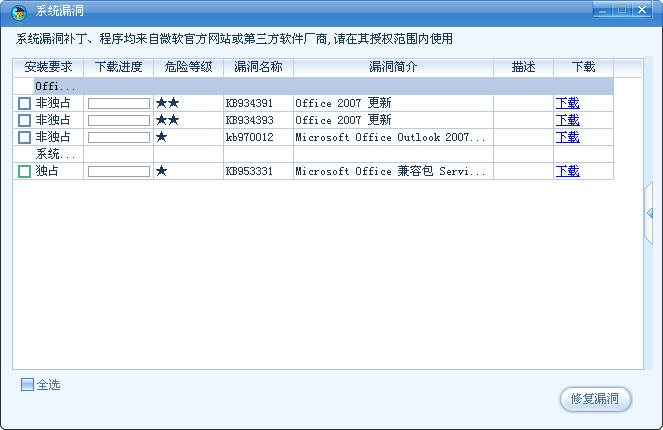
Task: Sort by 下载进度 column header
Action: coord(118,67)
